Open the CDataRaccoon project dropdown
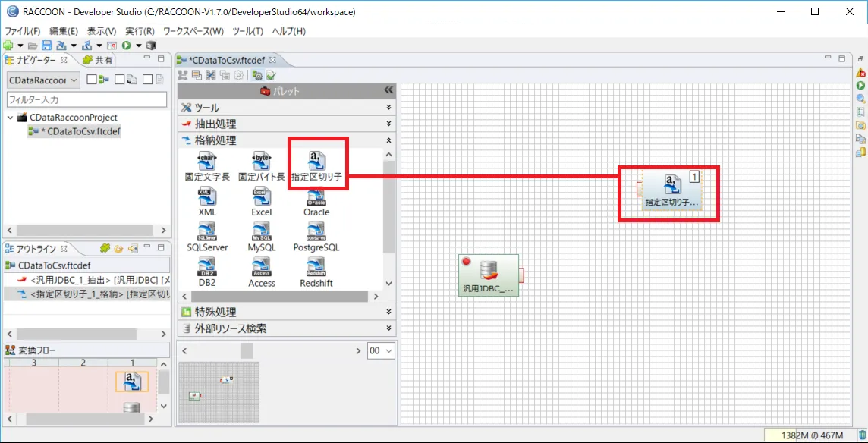This screenshot has height=443, width=868. 42,80
